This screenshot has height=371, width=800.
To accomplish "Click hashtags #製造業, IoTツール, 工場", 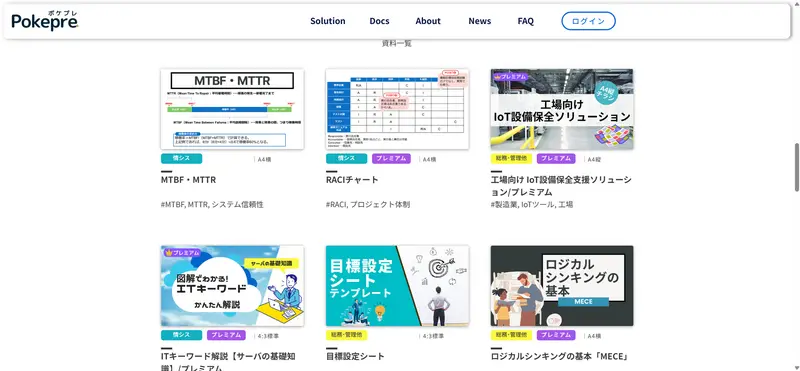I will coord(532,205).
